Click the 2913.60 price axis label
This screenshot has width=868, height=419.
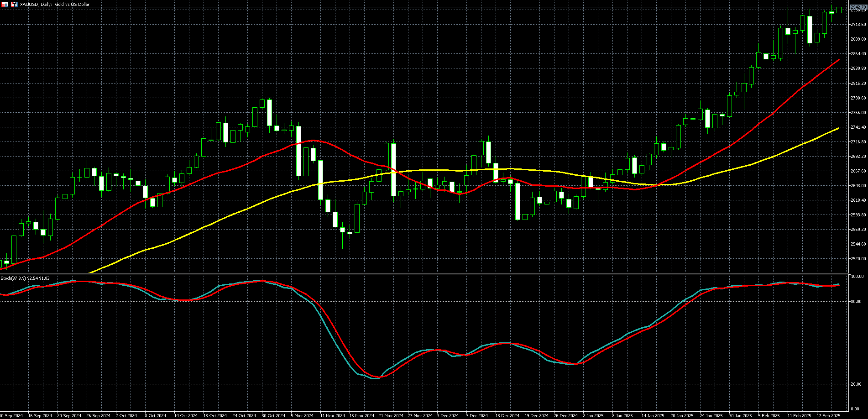pos(858,25)
